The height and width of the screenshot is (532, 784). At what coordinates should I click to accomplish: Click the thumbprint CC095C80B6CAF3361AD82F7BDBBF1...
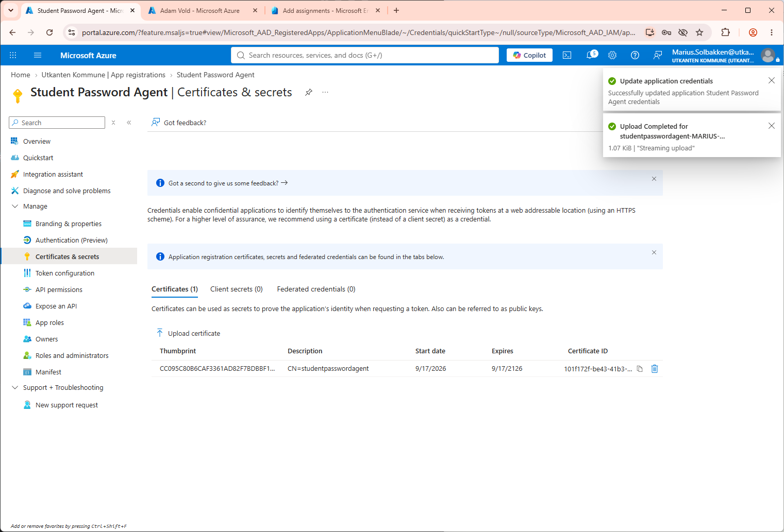click(217, 369)
